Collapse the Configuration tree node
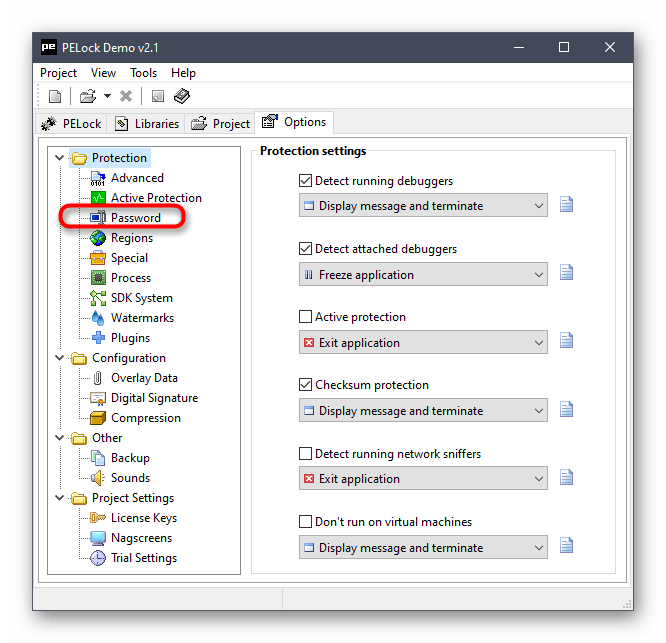This screenshot has width=666, height=643. point(59,358)
